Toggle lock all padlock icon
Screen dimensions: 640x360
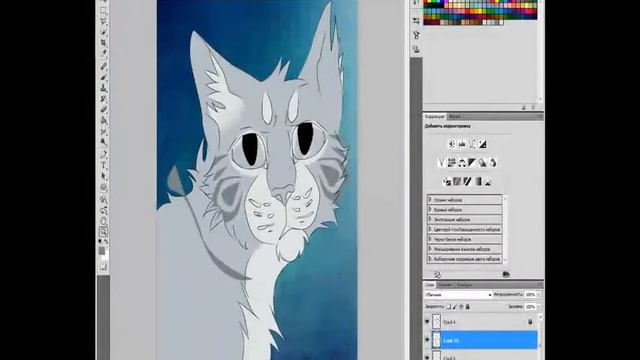point(468,306)
